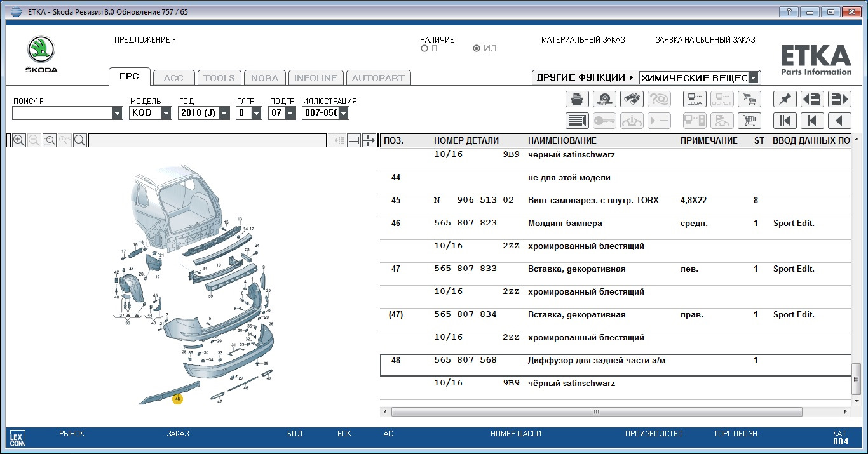Switch to the ACC tab

(173, 78)
